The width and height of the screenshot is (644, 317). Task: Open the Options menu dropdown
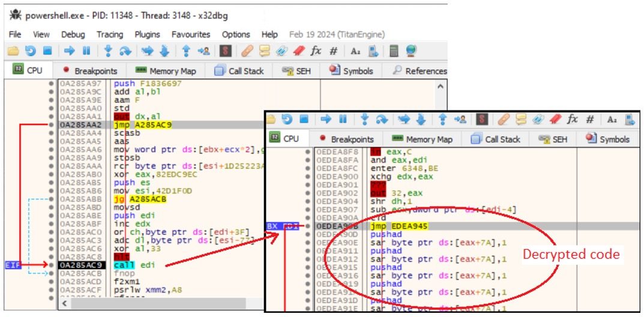point(235,34)
